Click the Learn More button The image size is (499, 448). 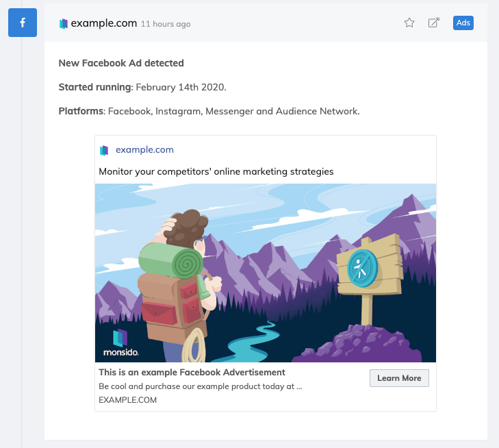pos(399,378)
